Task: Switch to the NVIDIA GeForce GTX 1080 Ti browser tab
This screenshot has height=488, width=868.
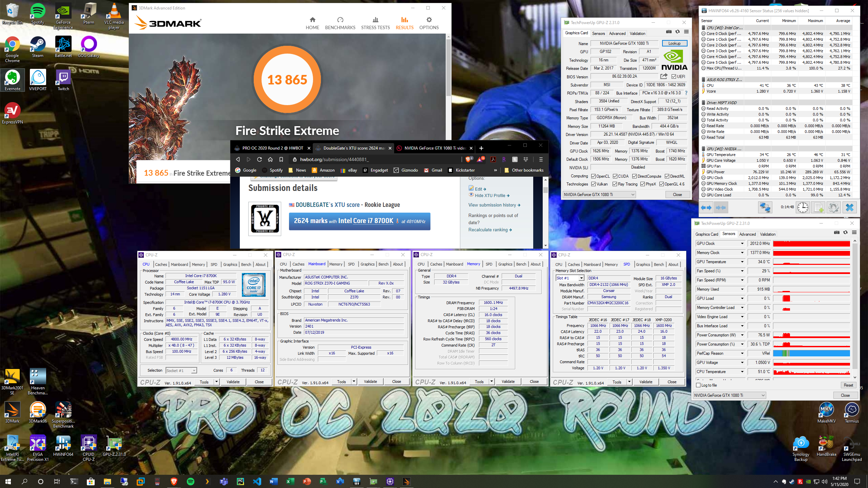Action: (435, 148)
